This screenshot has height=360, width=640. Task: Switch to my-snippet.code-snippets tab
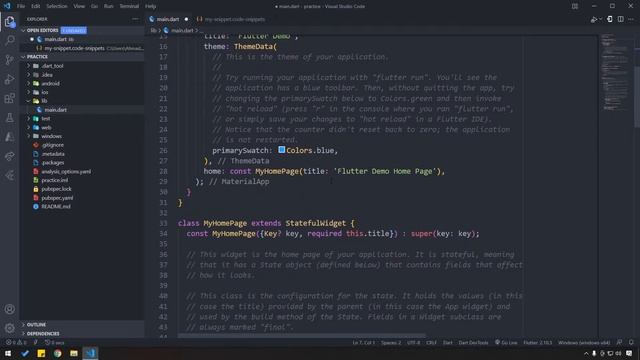pos(231,19)
